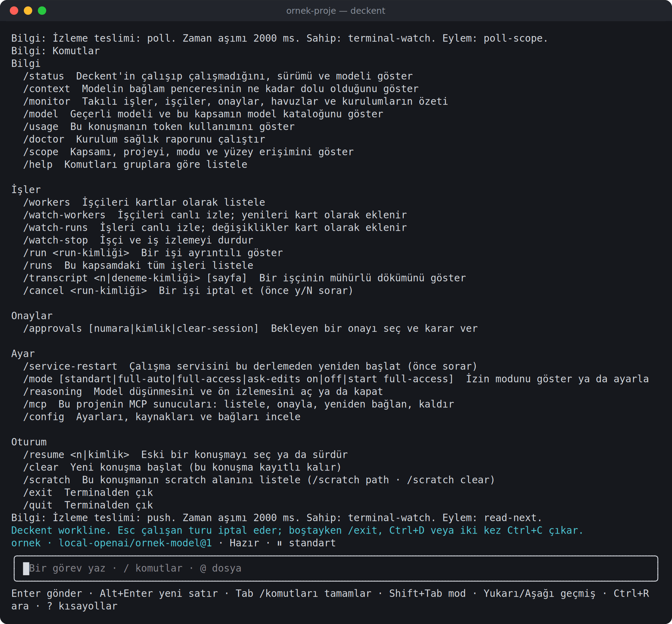The height and width of the screenshot is (624, 672).
Task: Click the 'Hazır' status text
Action: click(x=245, y=543)
